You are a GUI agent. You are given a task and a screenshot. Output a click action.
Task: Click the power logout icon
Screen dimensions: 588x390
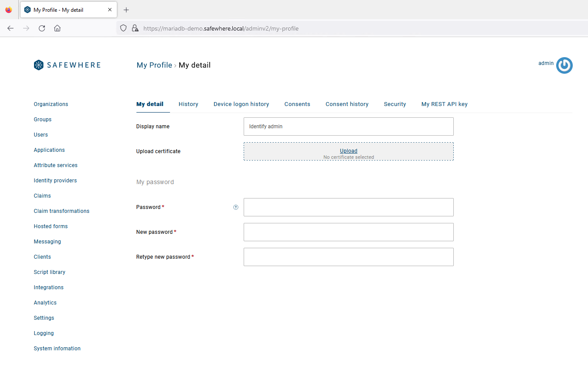(564, 65)
